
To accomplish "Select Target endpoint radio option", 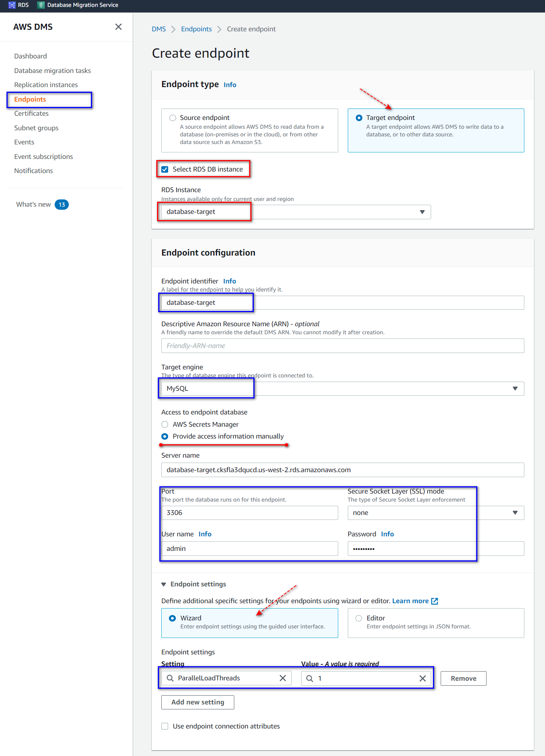I will pyautogui.click(x=359, y=118).
